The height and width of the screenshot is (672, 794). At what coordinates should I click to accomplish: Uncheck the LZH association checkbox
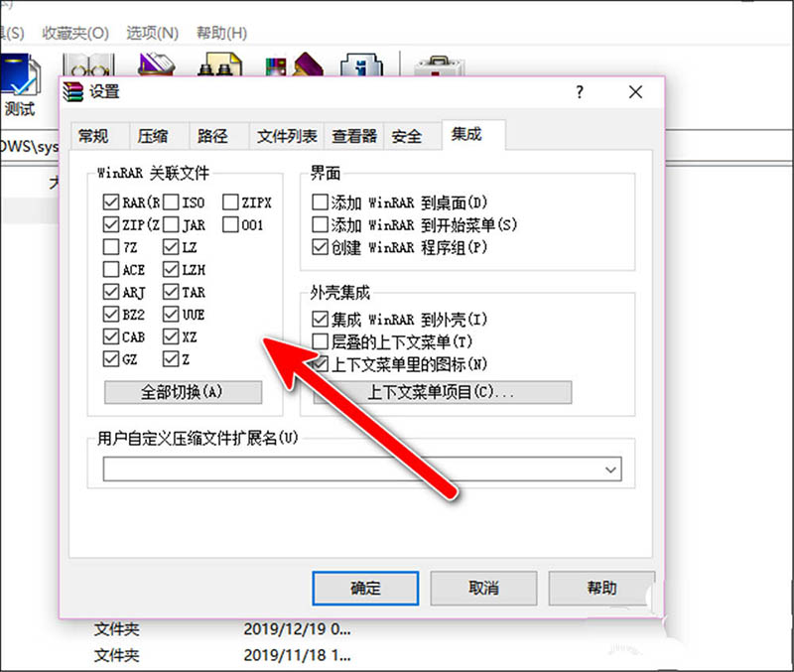pos(171,269)
